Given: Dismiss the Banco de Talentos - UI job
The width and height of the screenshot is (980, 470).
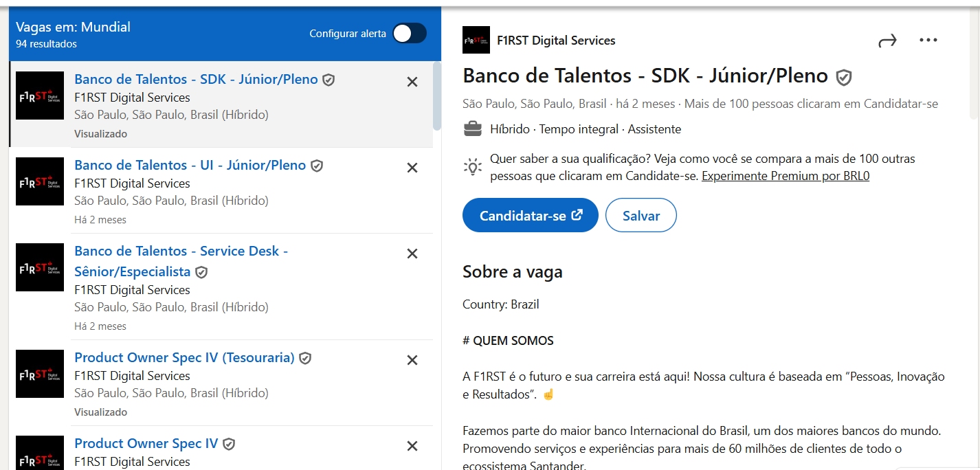Looking at the screenshot, I should 412,168.
